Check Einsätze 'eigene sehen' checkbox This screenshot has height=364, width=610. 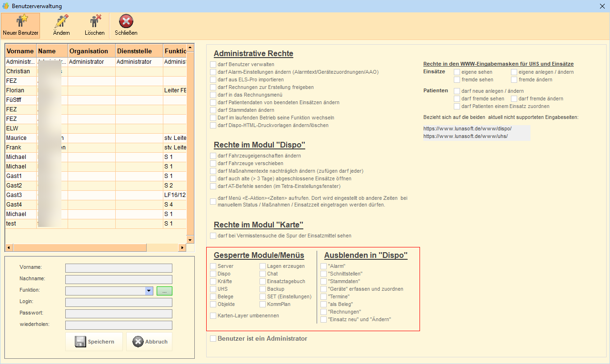click(x=457, y=72)
